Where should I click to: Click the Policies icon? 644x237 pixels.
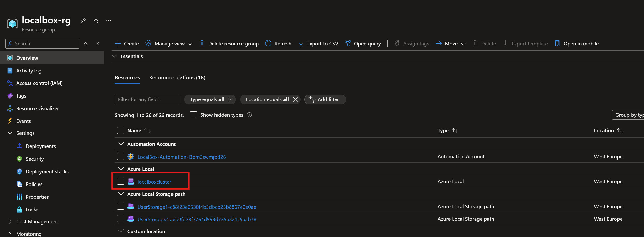tap(19, 184)
